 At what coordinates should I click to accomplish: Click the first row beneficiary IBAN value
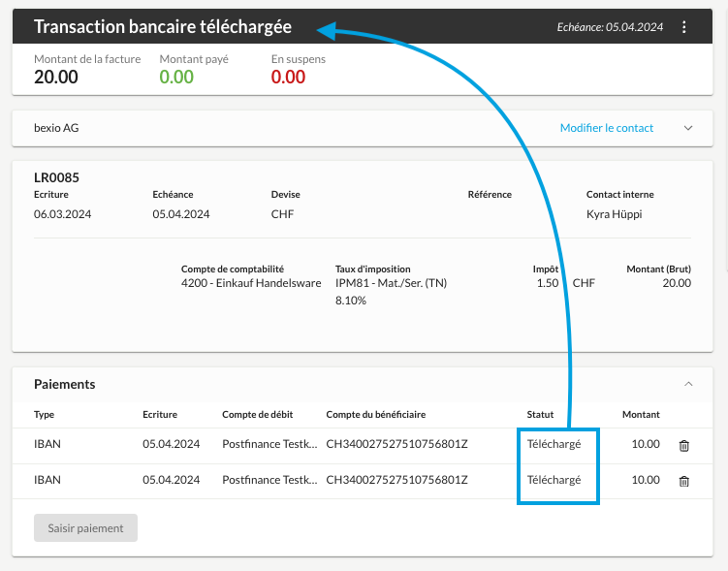click(x=396, y=444)
